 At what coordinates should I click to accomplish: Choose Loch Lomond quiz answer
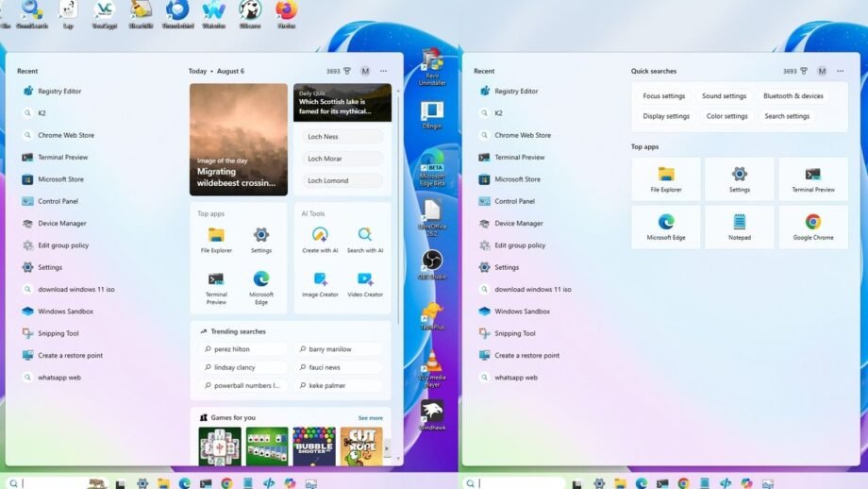click(342, 180)
